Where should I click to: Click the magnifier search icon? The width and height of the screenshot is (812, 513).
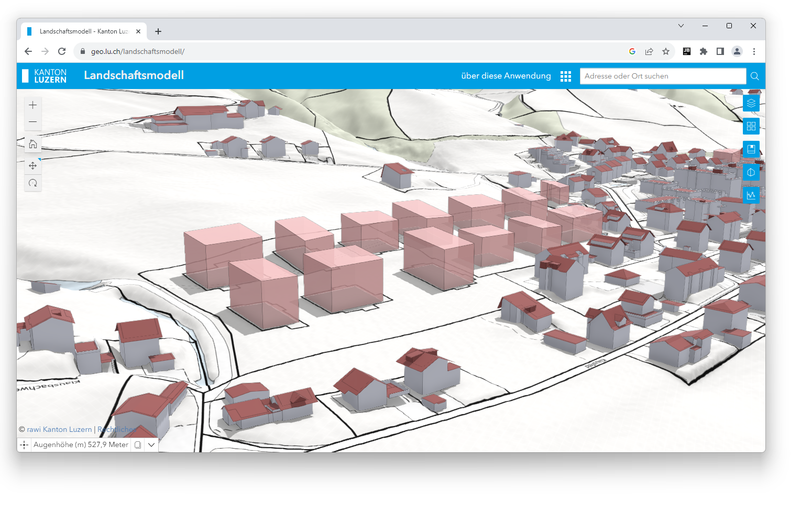click(x=754, y=76)
